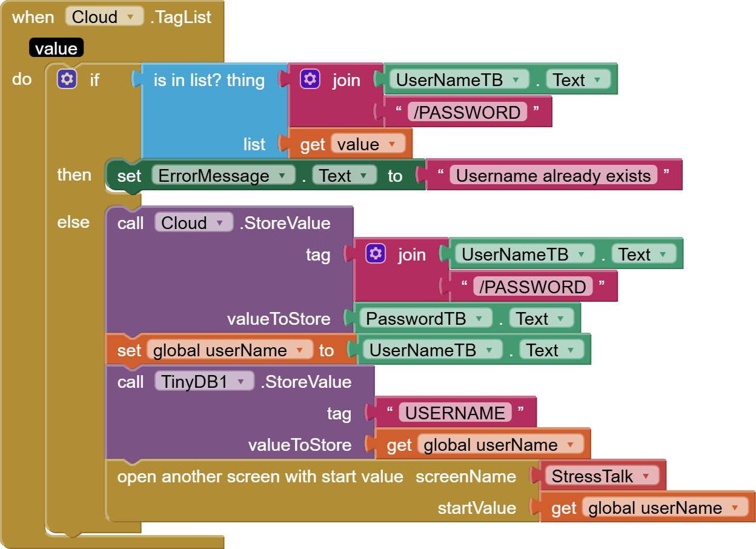Viewport: 756px width, 549px height.
Task: Open Cloud dropdown in call Cloud.StoreValue block
Action: 194,223
